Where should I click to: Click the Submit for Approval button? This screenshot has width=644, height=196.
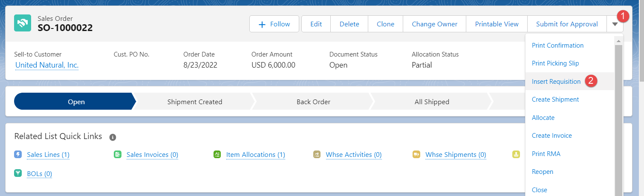[x=567, y=24]
